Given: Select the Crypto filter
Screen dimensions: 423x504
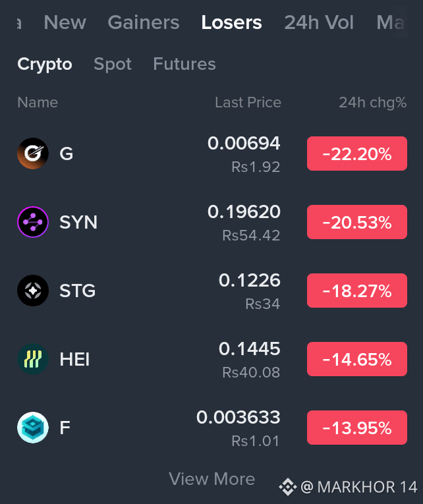Looking at the screenshot, I should pos(45,64).
